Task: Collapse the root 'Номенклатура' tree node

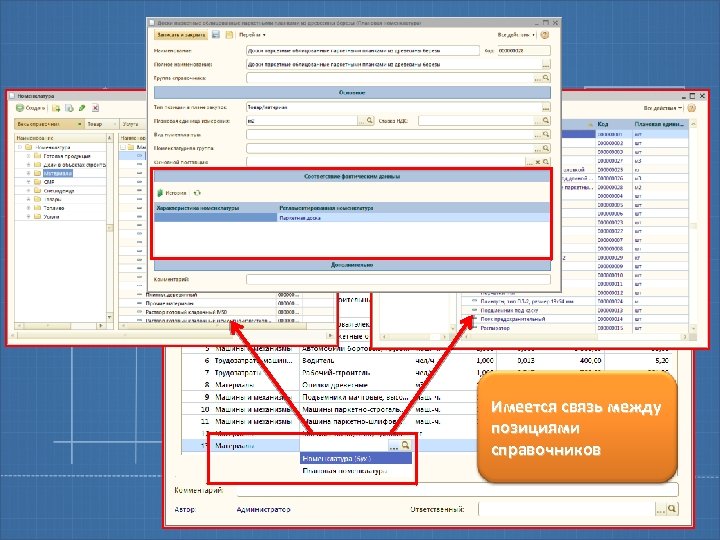Action: [20, 147]
